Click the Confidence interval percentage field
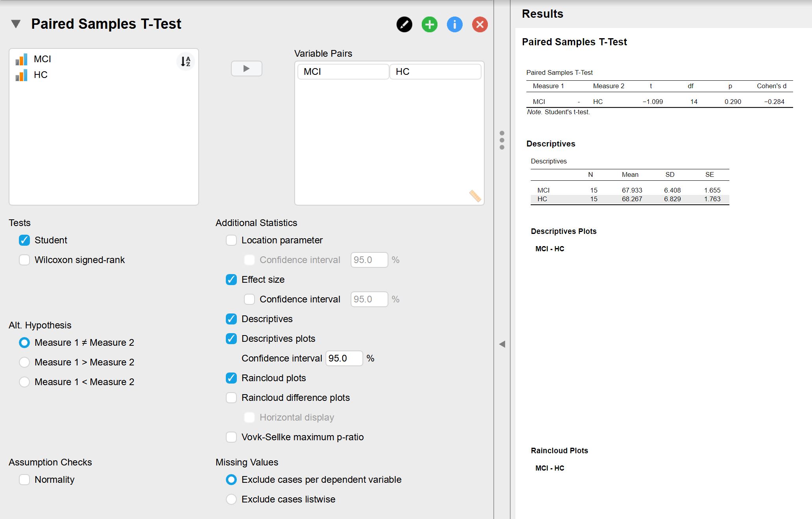Viewport: 812px width, 519px height. [344, 358]
